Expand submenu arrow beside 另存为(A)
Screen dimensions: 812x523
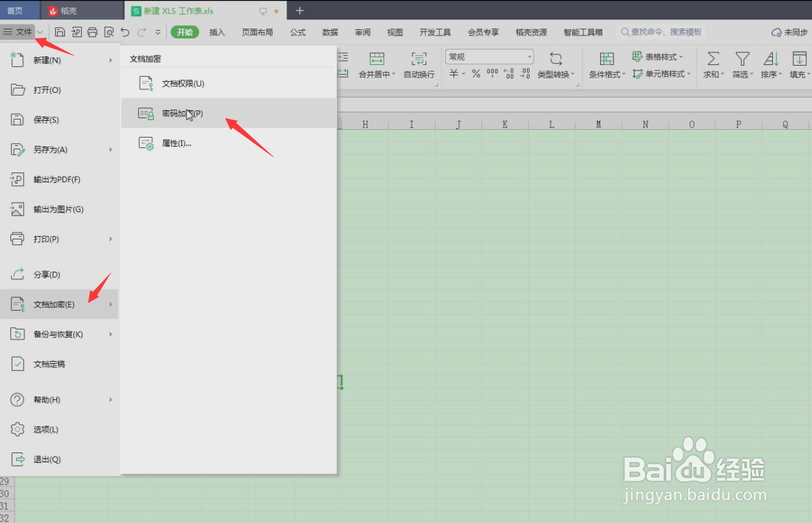(111, 149)
